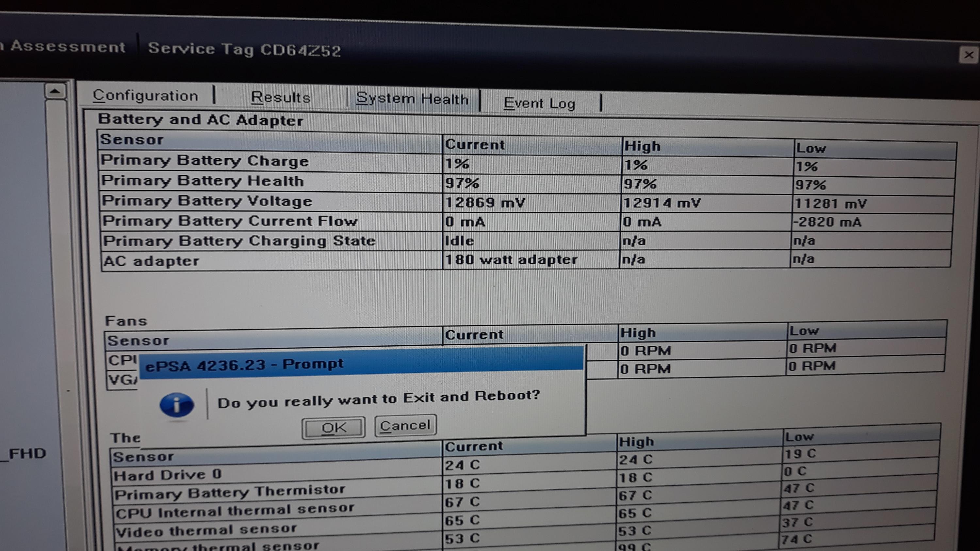Click Battery table High column header
The image size is (980, 551).
(642, 147)
